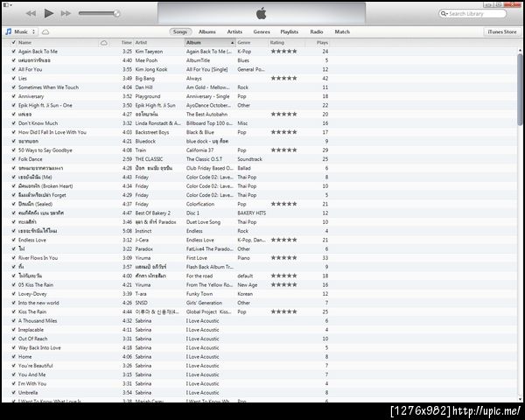This screenshot has height=420, width=525.
Task: Click the artist Backstreet Boys
Action: 152,132
